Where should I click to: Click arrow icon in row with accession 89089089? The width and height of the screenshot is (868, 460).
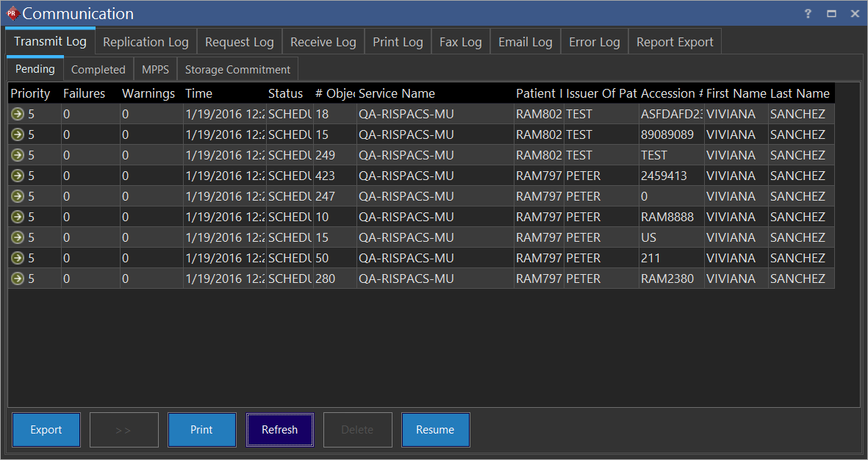pos(18,134)
